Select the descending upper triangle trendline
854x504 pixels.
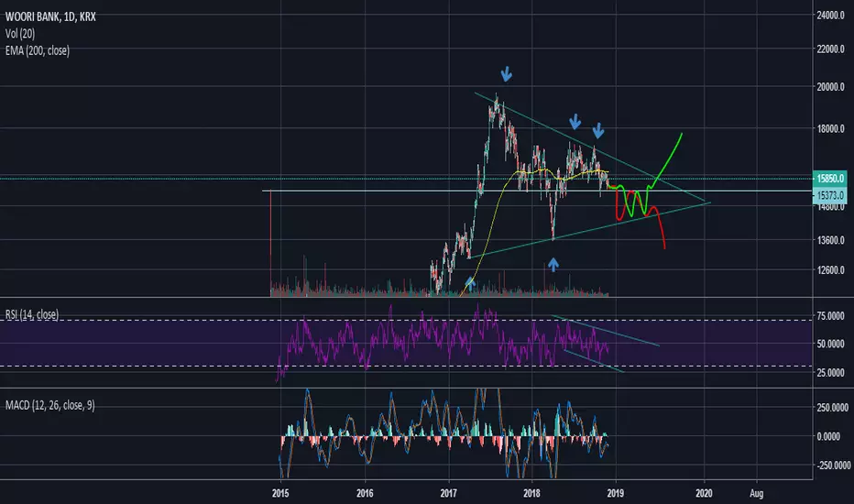(x=591, y=148)
